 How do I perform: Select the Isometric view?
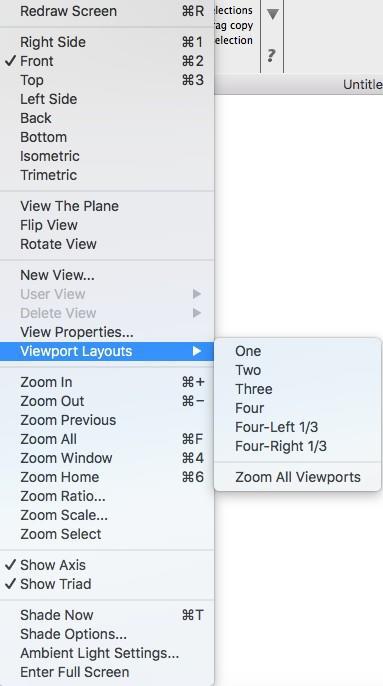pyautogui.click(x=107, y=156)
